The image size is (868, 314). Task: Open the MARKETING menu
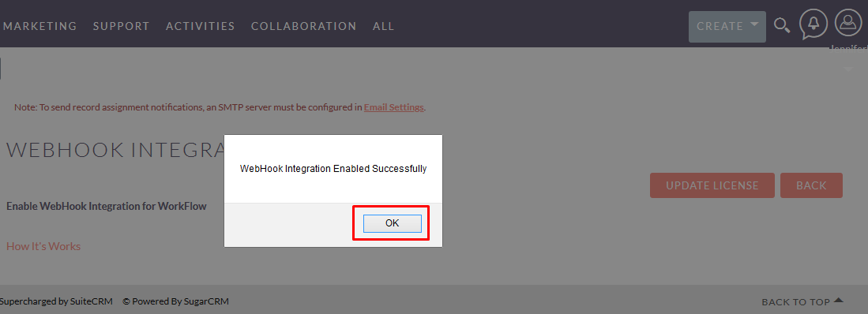point(39,26)
